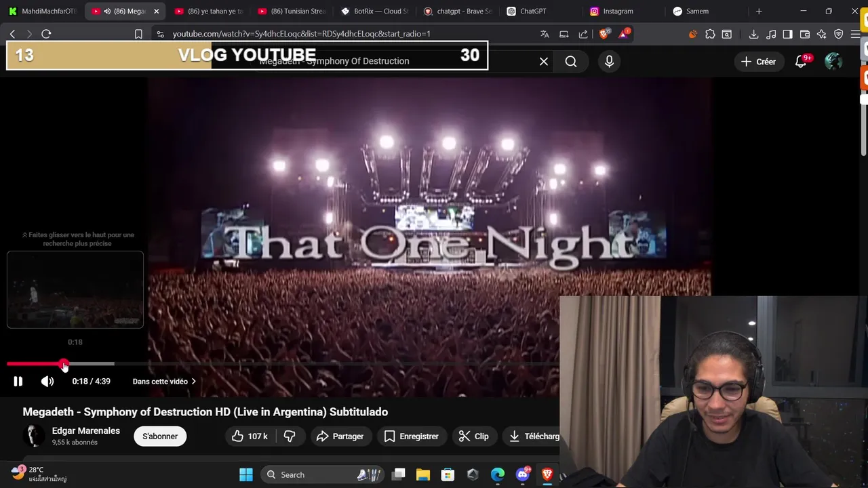Open the browser hamburger main menu
Image resolution: width=868 pixels, height=488 pixels.
(856, 34)
